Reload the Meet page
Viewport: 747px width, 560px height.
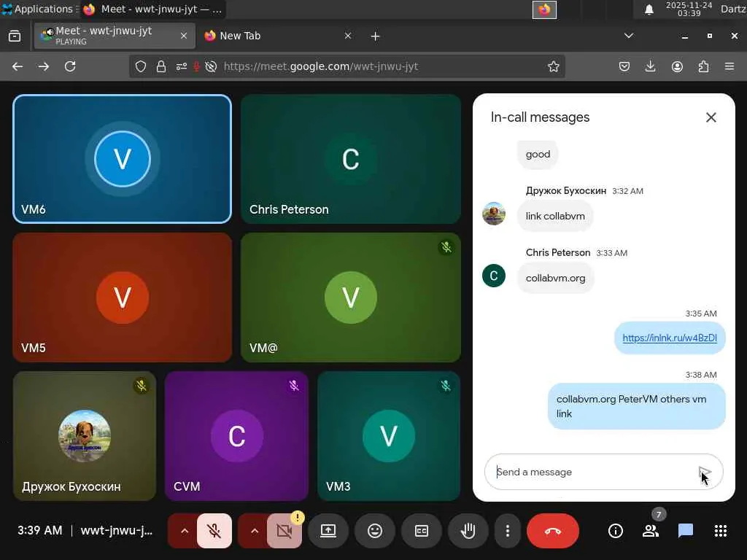coord(70,66)
